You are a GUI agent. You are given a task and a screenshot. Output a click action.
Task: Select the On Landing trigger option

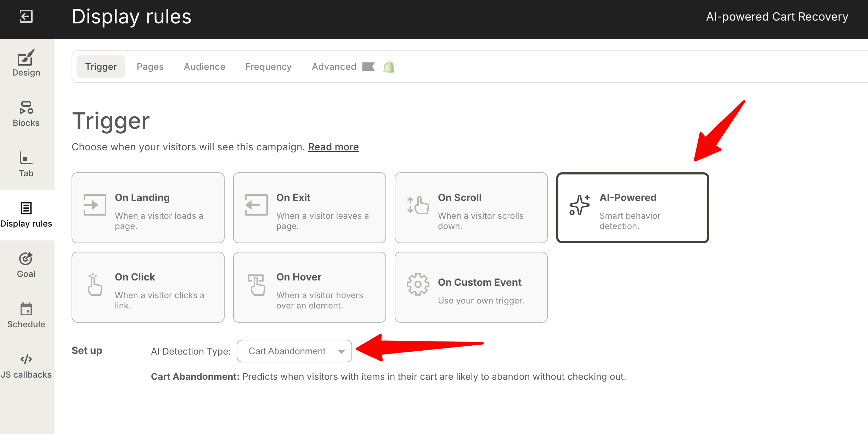[x=148, y=208]
